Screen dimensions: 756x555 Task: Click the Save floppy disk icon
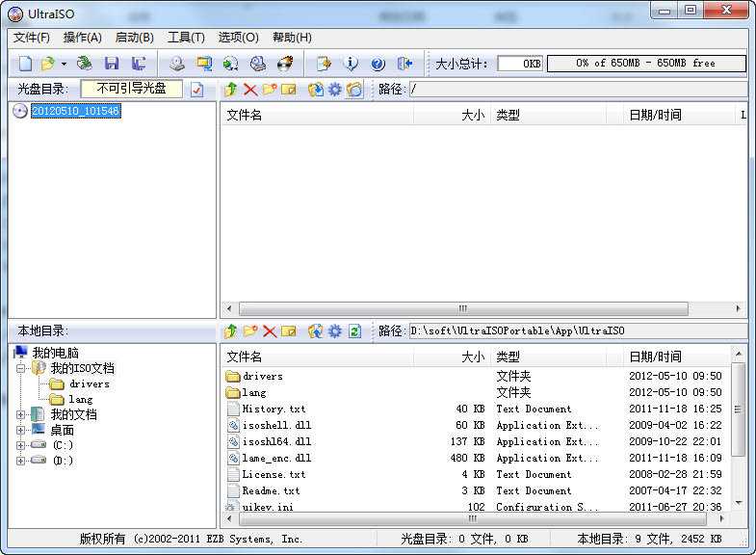(112, 64)
